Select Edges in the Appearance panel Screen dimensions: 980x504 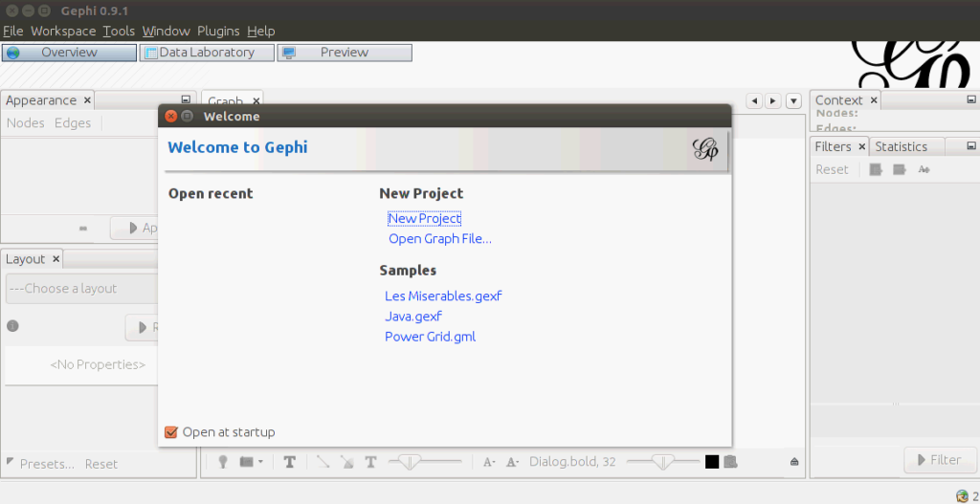coord(73,123)
